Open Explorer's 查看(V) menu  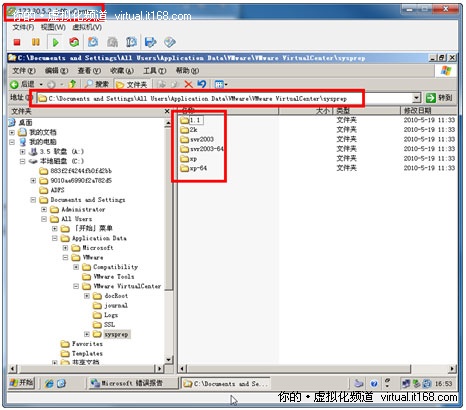[x=89, y=71]
